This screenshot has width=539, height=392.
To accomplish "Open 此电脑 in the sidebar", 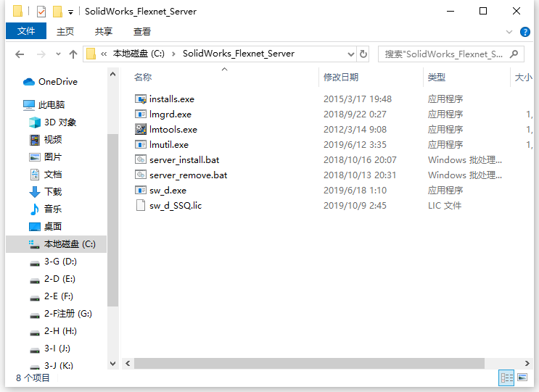I will pos(44,104).
